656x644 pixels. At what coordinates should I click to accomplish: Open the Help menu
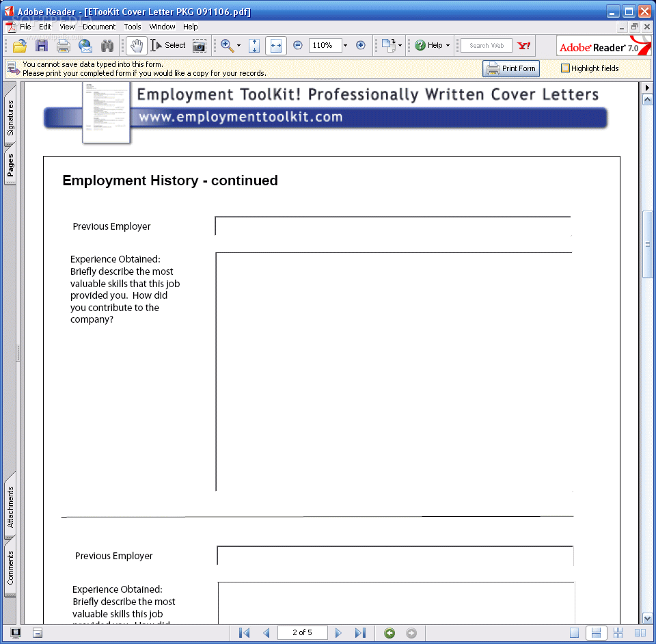tap(190, 27)
